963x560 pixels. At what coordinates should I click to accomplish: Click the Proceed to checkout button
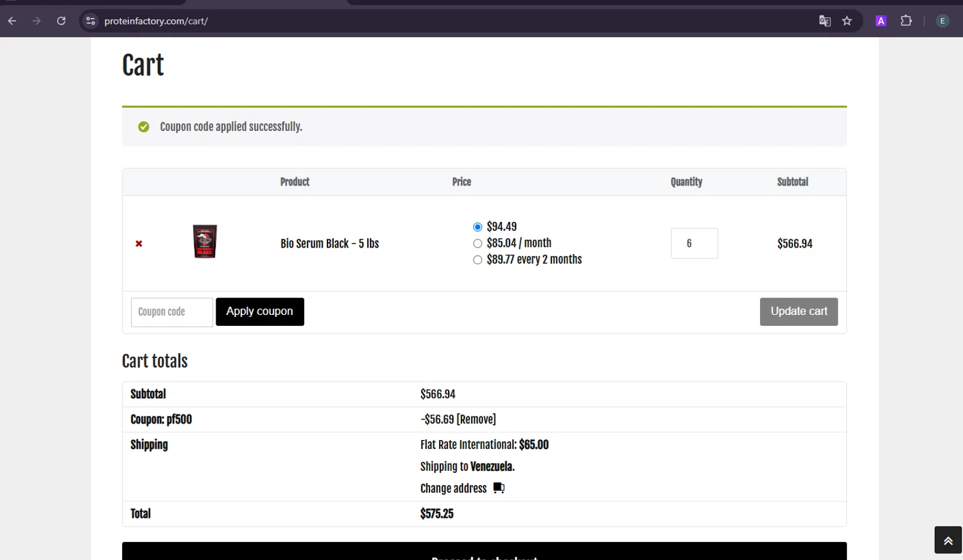(x=484, y=552)
